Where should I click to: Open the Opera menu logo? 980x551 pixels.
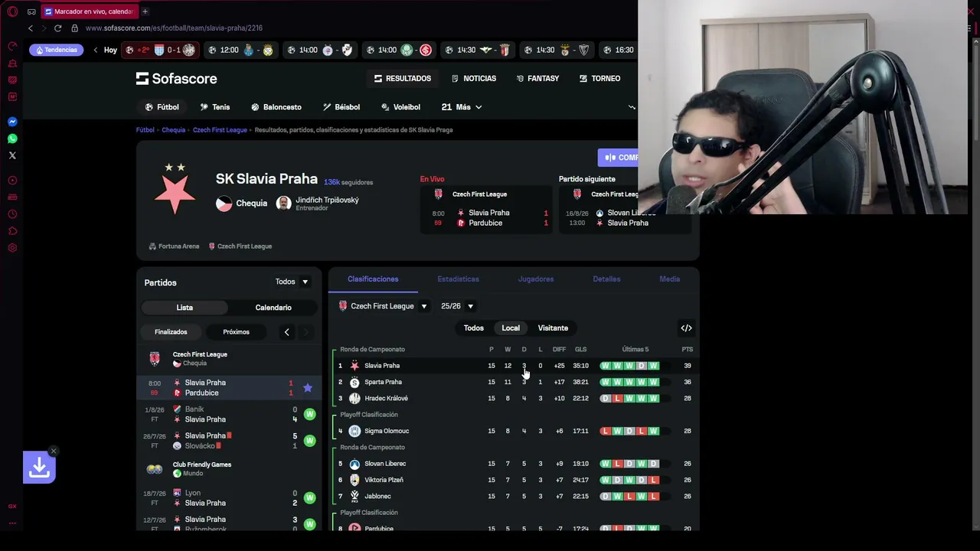point(12,11)
